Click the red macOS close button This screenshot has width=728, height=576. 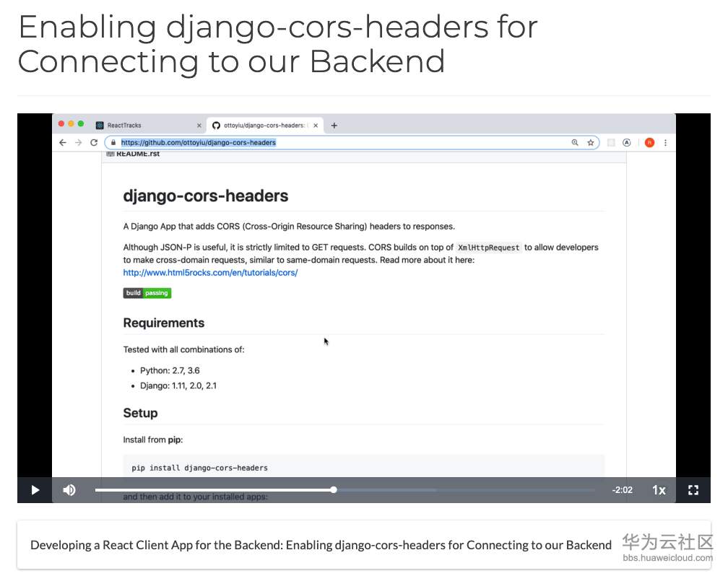[x=61, y=123]
